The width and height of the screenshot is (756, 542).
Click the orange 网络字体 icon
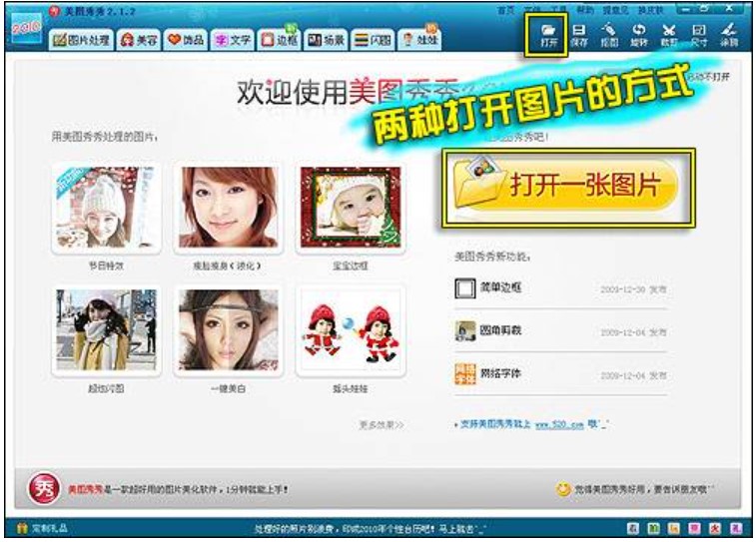coord(464,374)
